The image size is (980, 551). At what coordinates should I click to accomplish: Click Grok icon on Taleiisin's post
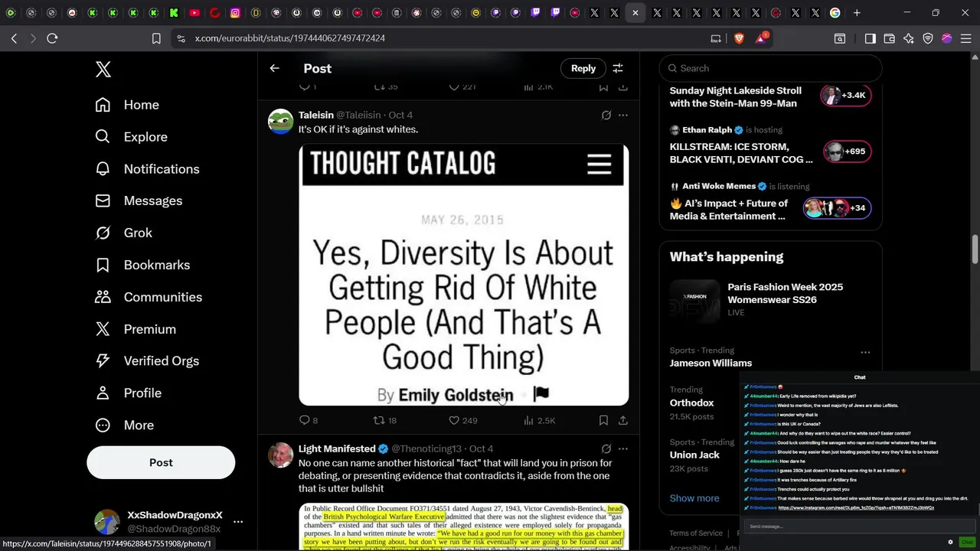coord(606,115)
